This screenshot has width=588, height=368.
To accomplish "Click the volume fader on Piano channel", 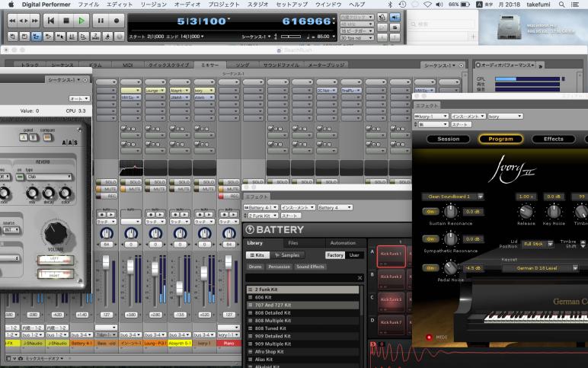I will coord(228,261).
